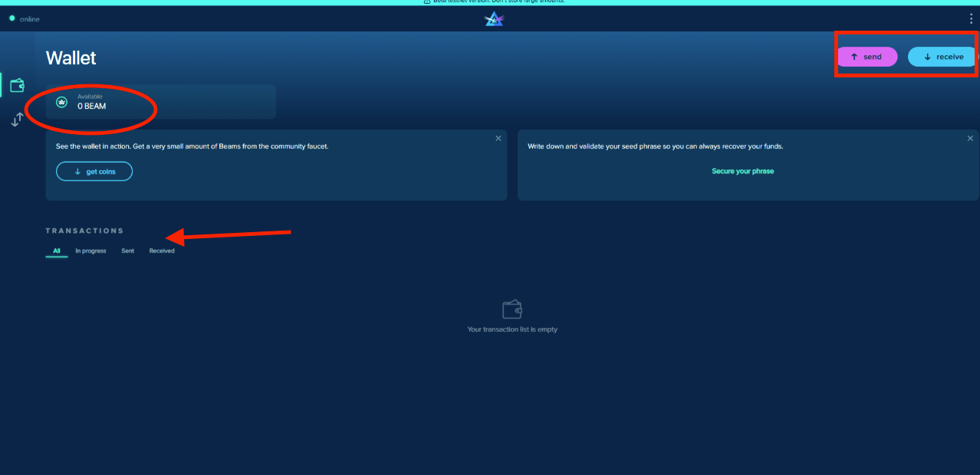This screenshot has width=980, height=475.
Task: Click the green online status dot
Action: coord(12,18)
